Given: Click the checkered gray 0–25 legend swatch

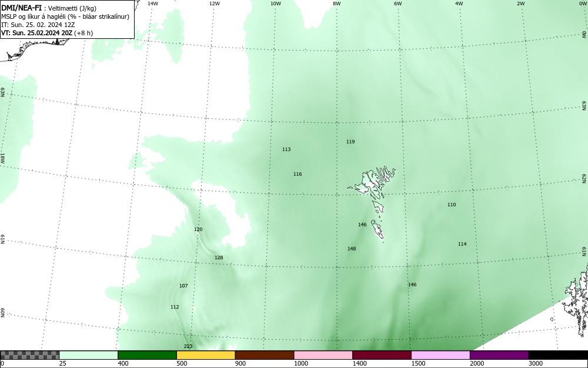Looking at the screenshot, I should [x=29, y=355].
